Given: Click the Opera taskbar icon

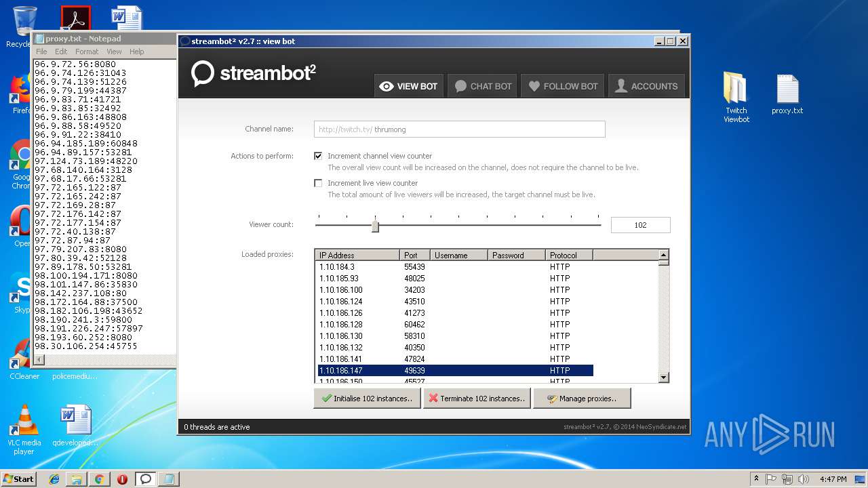Looking at the screenshot, I should pyautogui.click(x=122, y=479).
